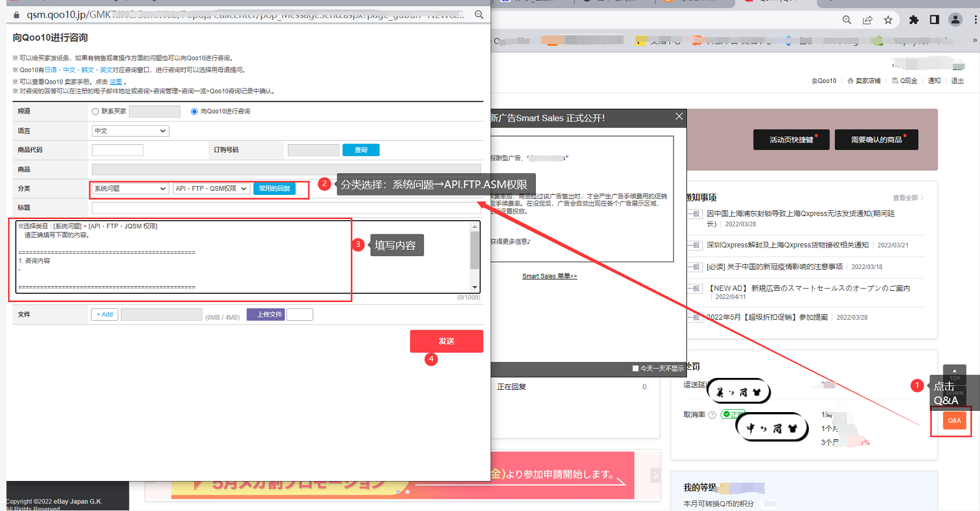This screenshot has height=511, width=980.
Task: Click the share page icon in Chrome toolbar
Action: pyautogui.click(x=868, y=20)
